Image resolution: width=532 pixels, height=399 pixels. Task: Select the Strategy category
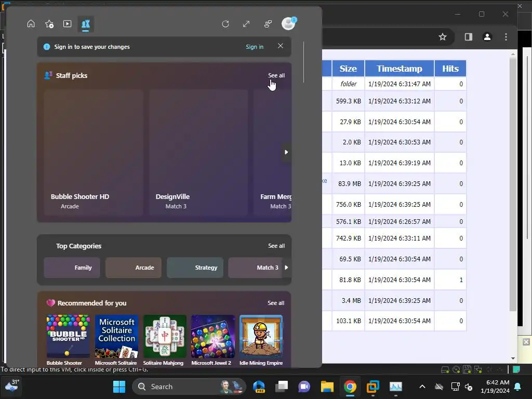pyautogui.click(x=195, y=268)
